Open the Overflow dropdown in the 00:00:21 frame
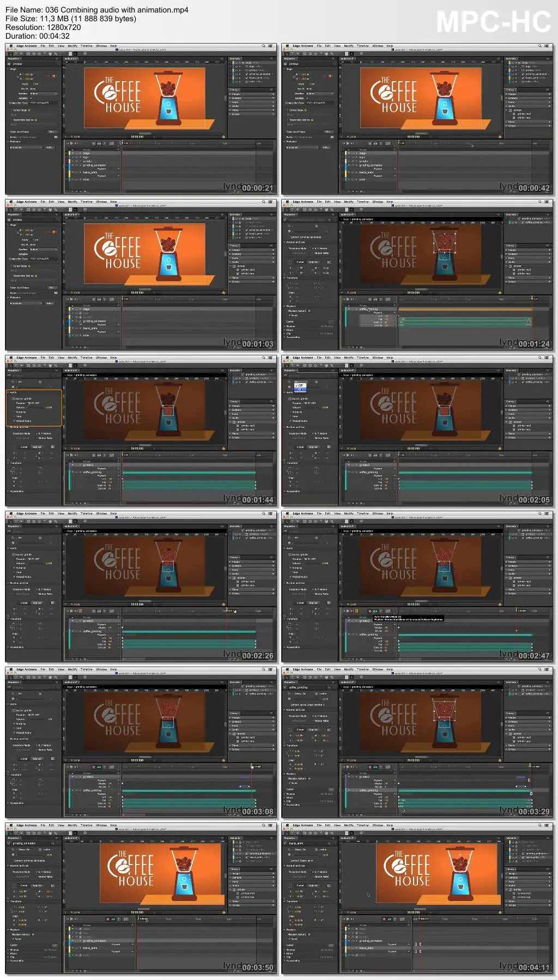Screen dimensions: 558x980 44,94
